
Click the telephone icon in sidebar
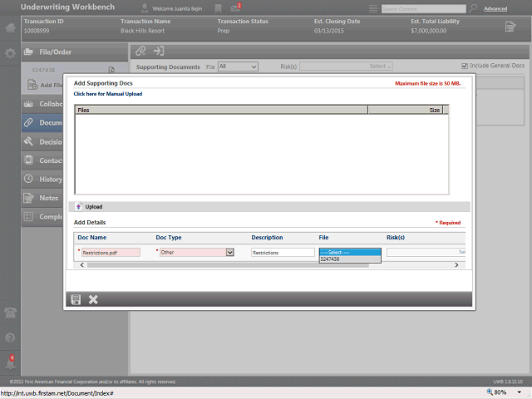10,313
